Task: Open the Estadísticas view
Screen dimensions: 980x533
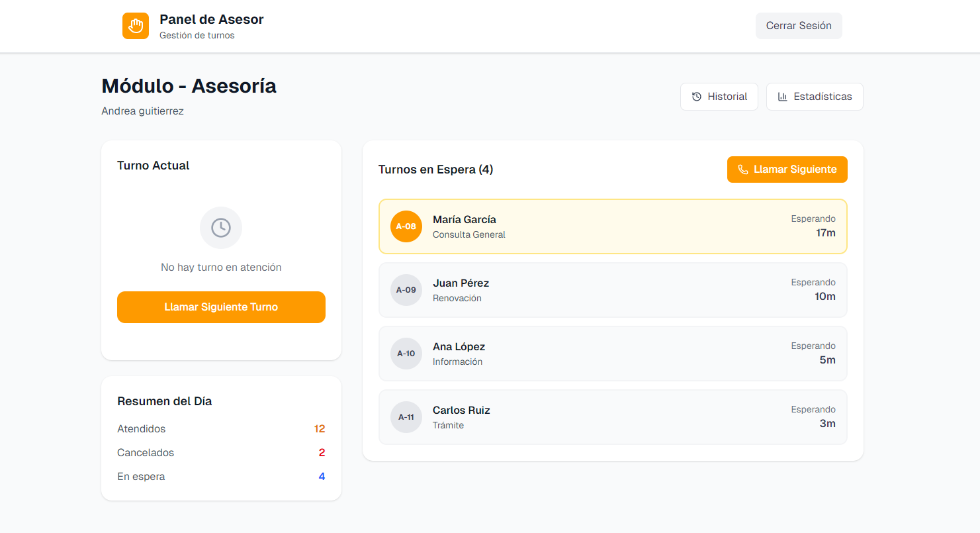Action: [815, 97]
